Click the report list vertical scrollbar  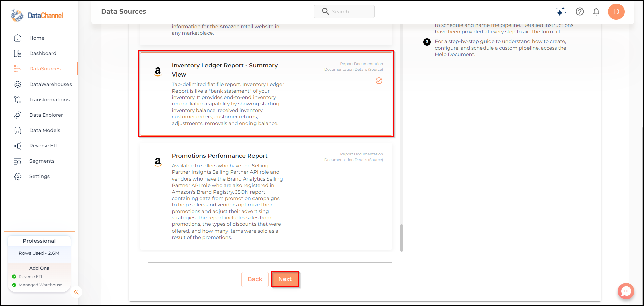pos(401,238)
